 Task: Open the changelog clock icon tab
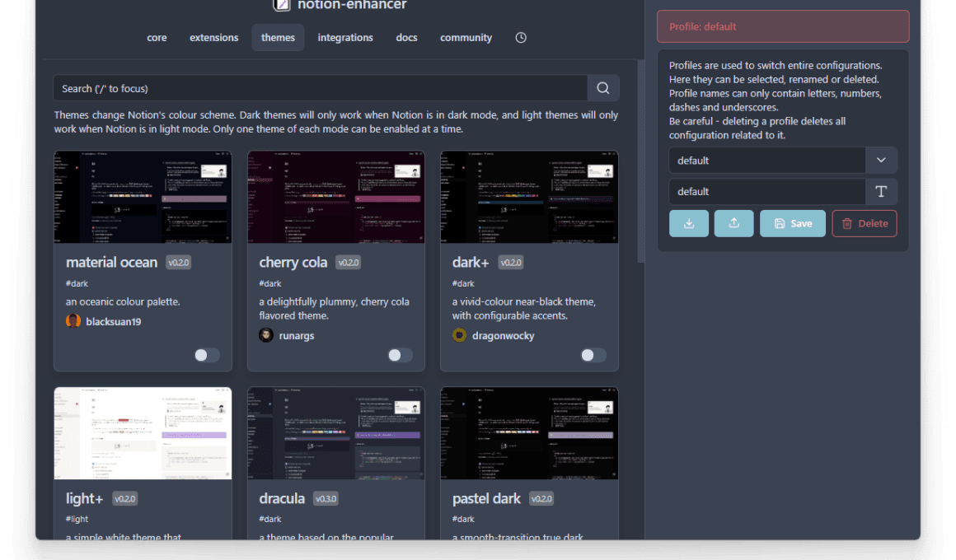[521, 38]
